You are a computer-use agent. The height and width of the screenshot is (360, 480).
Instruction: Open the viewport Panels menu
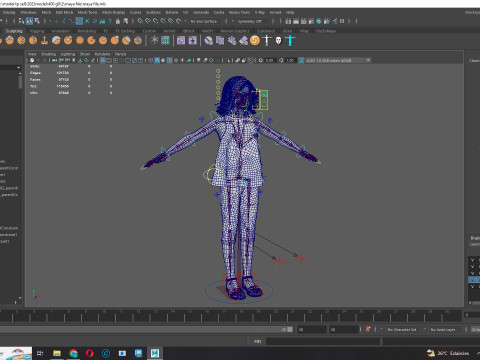(x=121, y=54)
